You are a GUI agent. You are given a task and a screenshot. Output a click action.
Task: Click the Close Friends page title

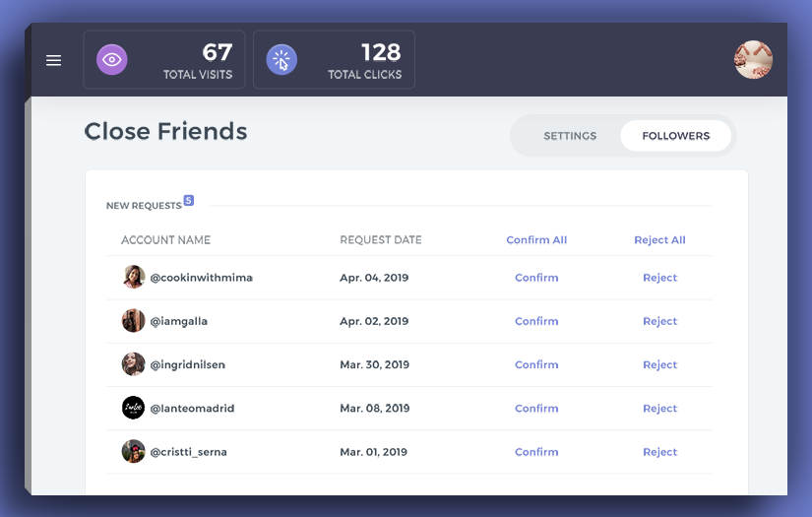tap(165, 131)
